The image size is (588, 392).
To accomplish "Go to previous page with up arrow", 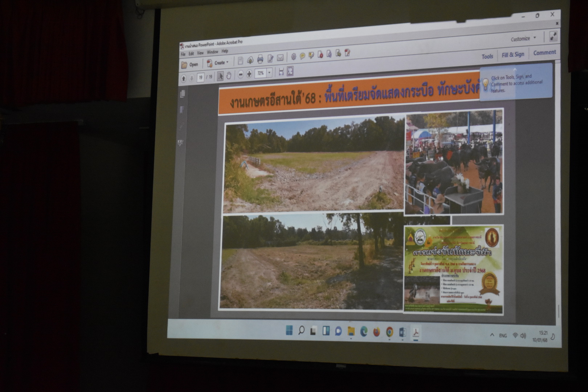I will click(x=184, y=78).
